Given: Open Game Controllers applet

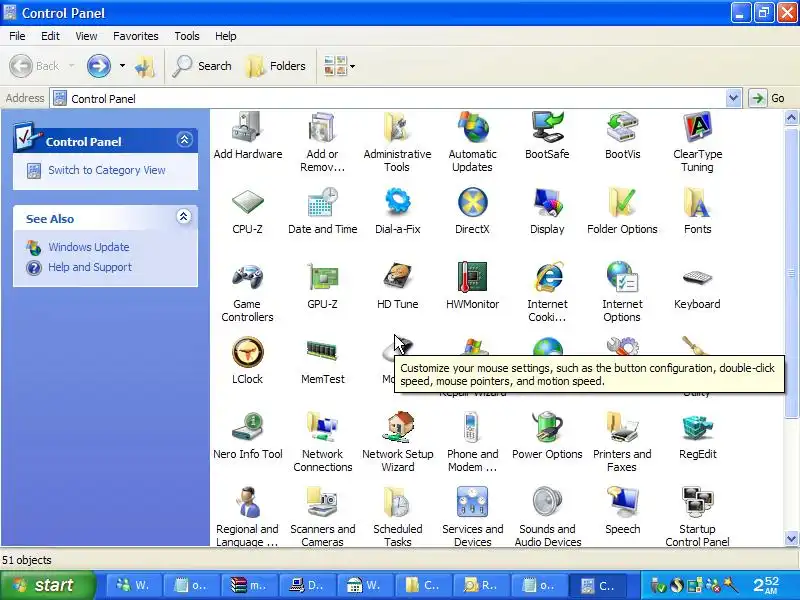Looking at the screenshot, I should (x=247, y=292).
